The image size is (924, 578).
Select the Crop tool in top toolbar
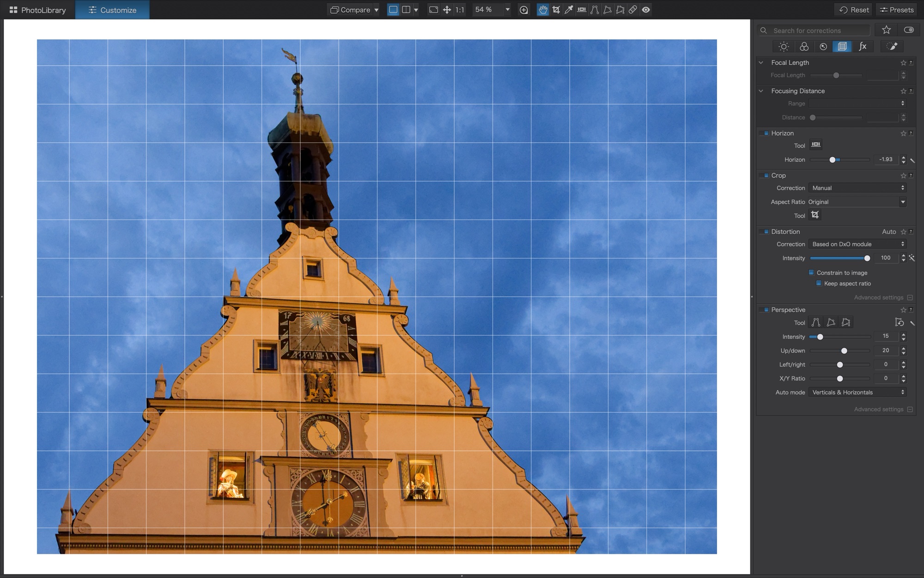click(x=556, y=10)
